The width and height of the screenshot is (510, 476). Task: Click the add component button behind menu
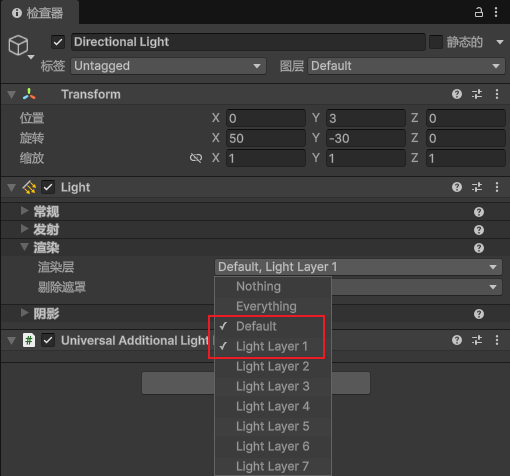coord(178,383)
